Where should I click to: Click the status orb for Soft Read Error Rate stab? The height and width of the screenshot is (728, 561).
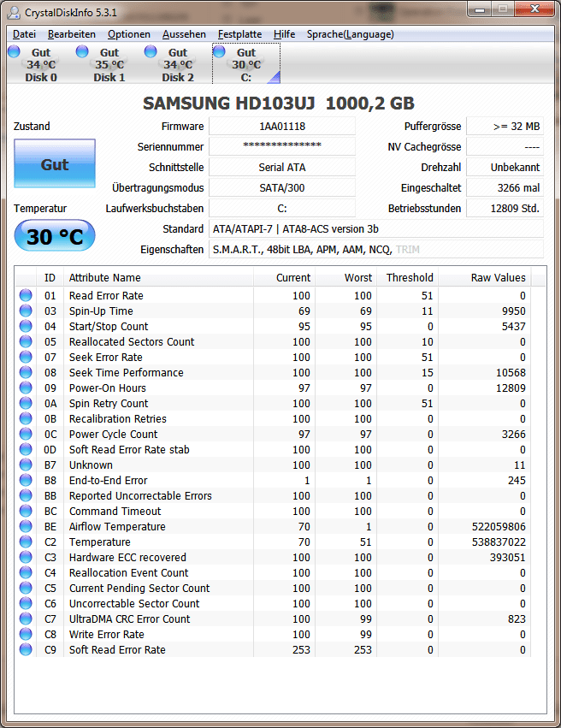click(x=26, y=449)
